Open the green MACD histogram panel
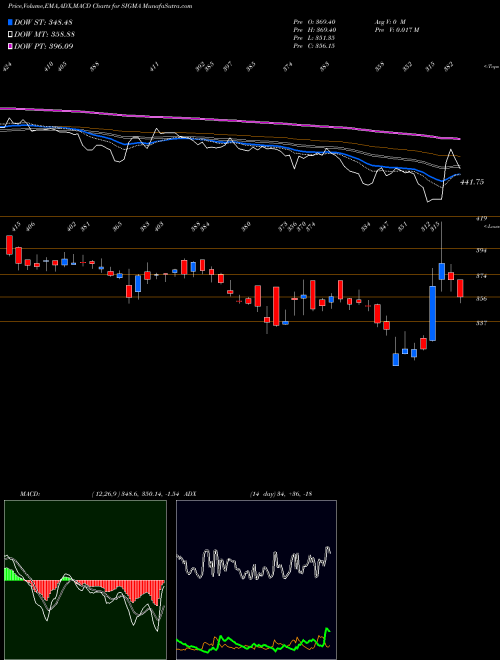This screenshot has width=500, height=660. point(85,580)
